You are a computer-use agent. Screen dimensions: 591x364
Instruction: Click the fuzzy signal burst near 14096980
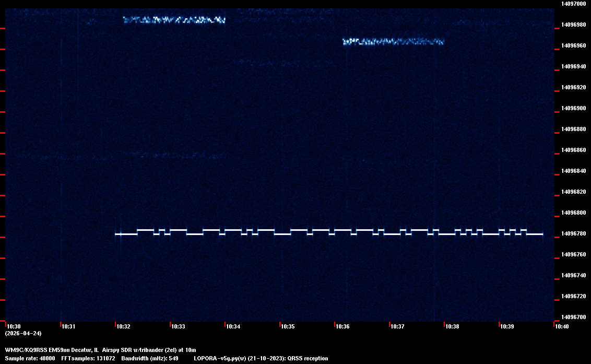click(x=174, y=20)
